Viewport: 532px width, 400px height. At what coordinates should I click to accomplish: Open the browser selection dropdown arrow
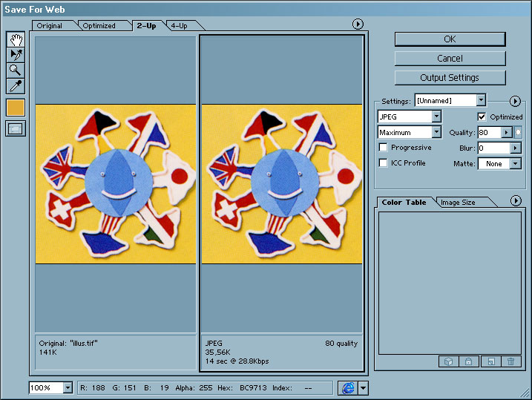click(363, 388)
